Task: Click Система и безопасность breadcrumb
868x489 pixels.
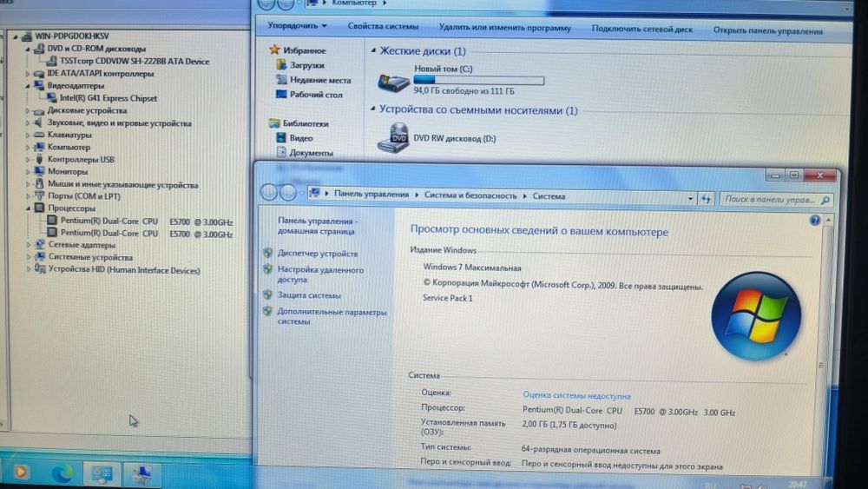Action: [x=470, y=195]
